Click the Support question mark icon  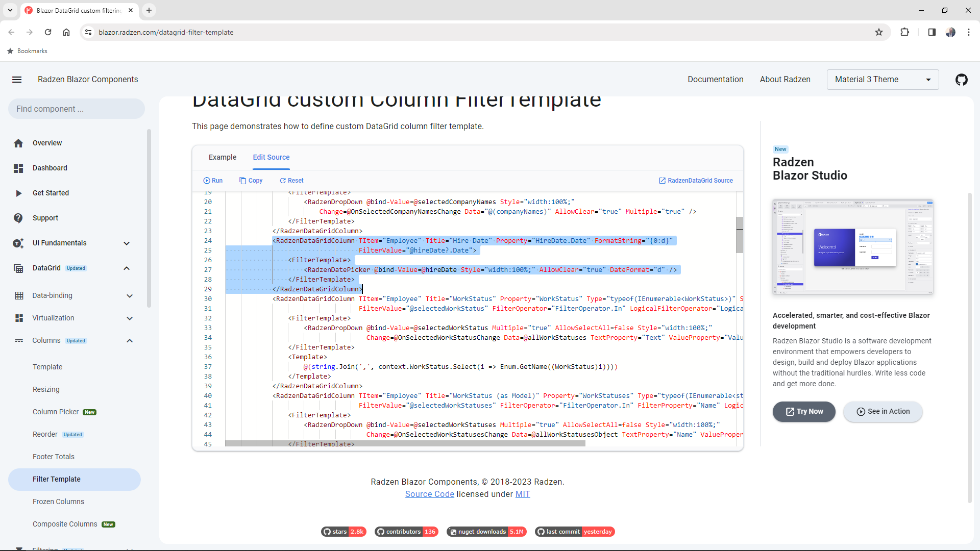pos(18,218)
